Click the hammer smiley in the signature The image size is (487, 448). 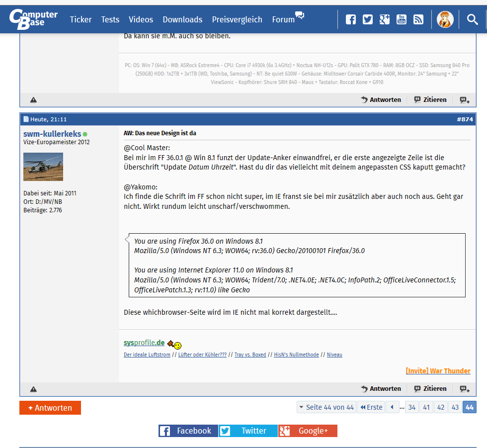coord(174,344)
